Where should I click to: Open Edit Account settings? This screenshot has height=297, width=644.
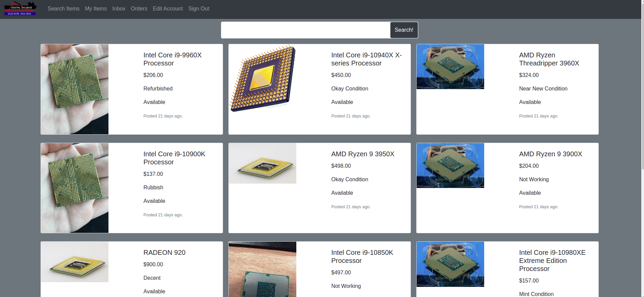click(x=168, y=9)
